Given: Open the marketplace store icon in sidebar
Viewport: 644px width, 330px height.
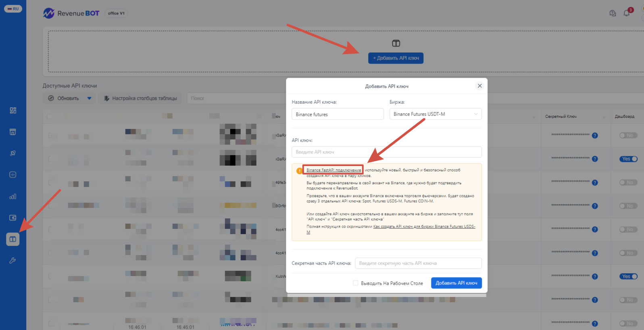Looking at the screenshot, I should coord(13,132).
